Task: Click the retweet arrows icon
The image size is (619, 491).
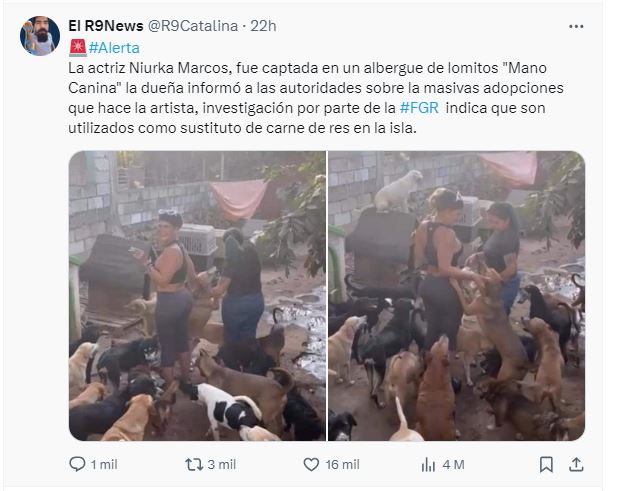Action: (x=194, y=465)
